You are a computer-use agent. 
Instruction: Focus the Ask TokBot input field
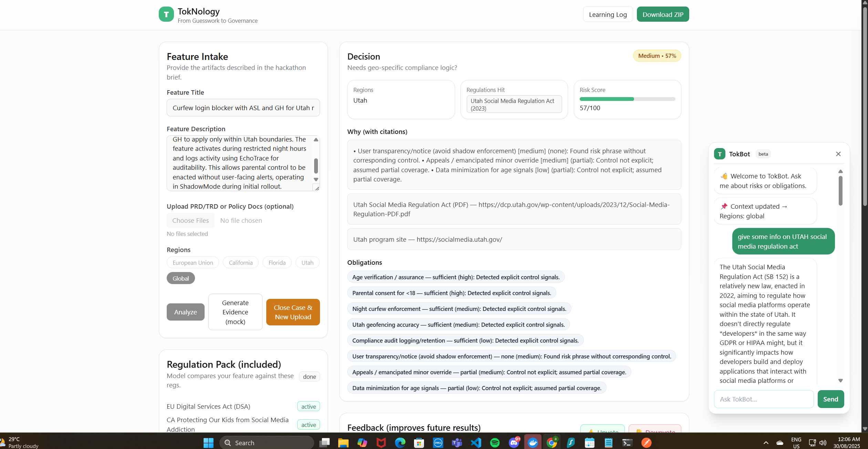click(x=763, y=399)
